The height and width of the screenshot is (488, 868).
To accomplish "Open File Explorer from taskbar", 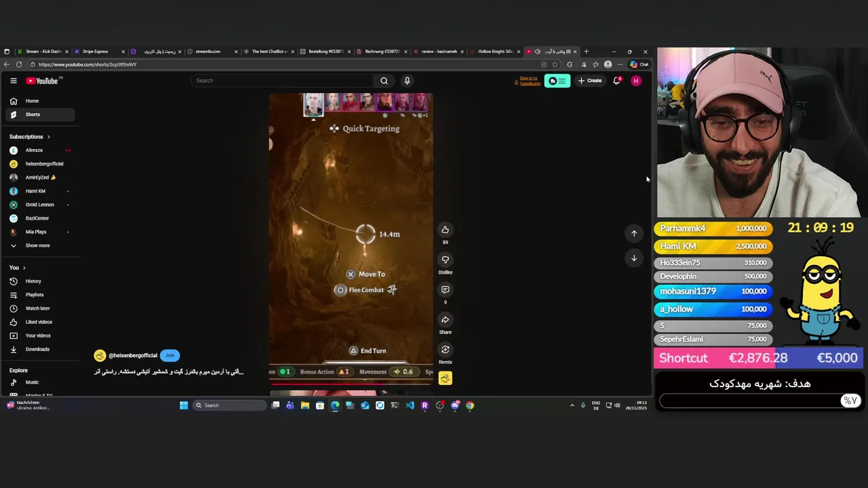I will pos(305,405).
